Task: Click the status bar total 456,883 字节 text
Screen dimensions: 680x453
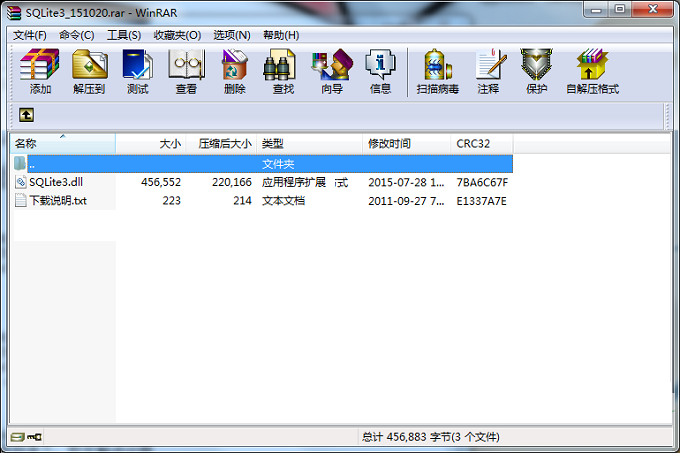Action: pyautogui.click(x=431, y=437)
